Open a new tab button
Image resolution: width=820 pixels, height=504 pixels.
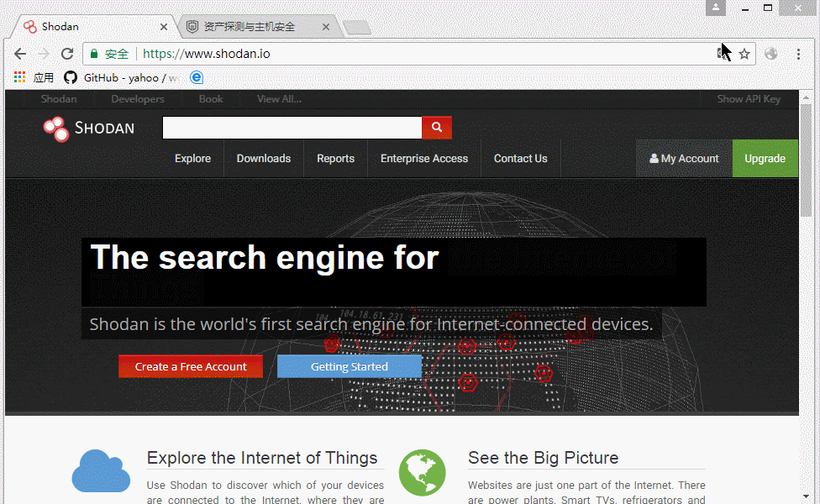pyautogui.click(x=358, y=28)
